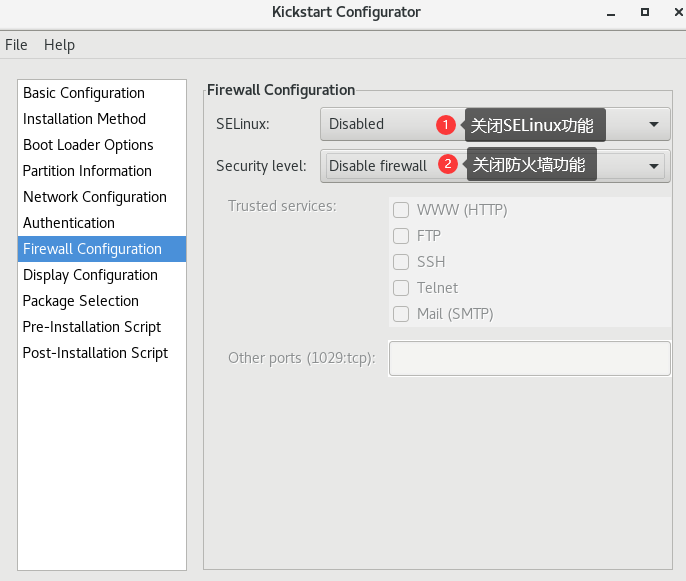
Task: Toggle the Mail (SMTP) checkbox
Action: click(x=401, y=314)
